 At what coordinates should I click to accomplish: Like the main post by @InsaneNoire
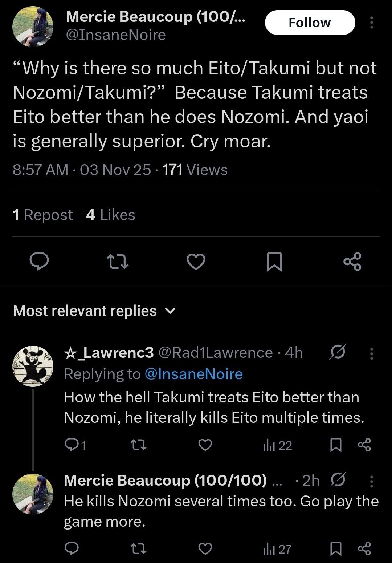[196, 262]
